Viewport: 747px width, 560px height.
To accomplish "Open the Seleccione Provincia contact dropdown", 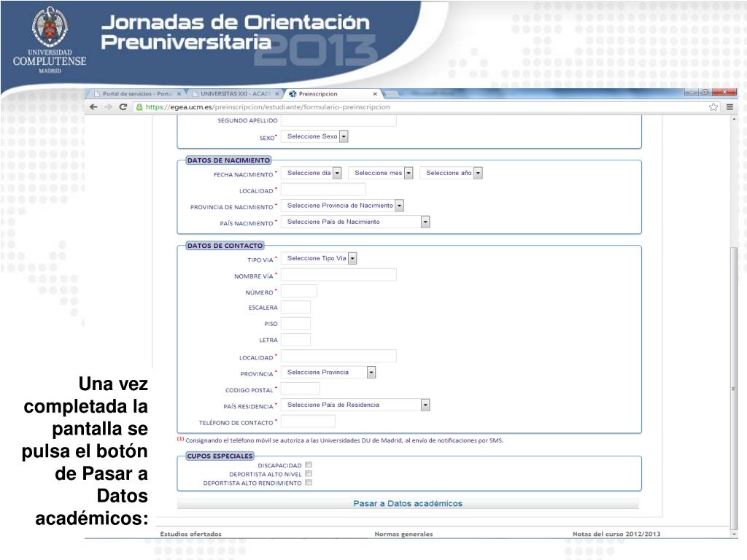I will coord(328,372).
